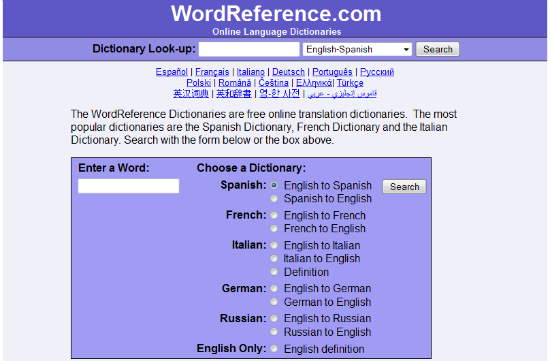Select the Russian to English radio button
The width and height of the screenshot is (550, 361).
[274, 332]
